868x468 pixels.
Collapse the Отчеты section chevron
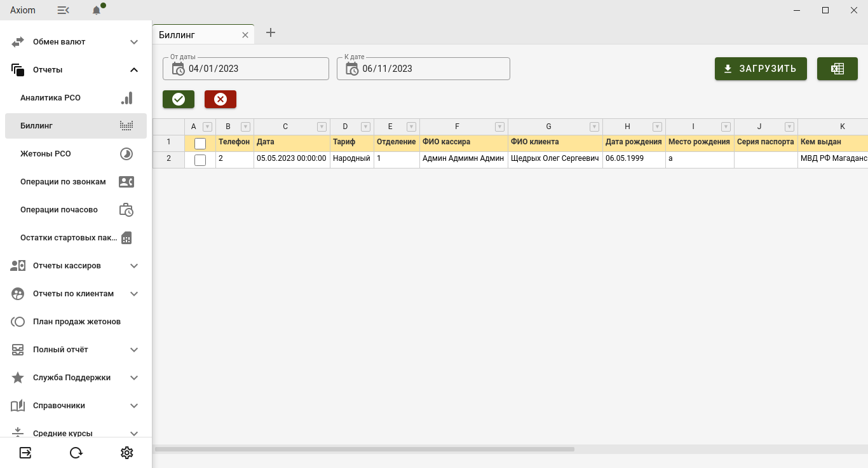pos(134,70)
